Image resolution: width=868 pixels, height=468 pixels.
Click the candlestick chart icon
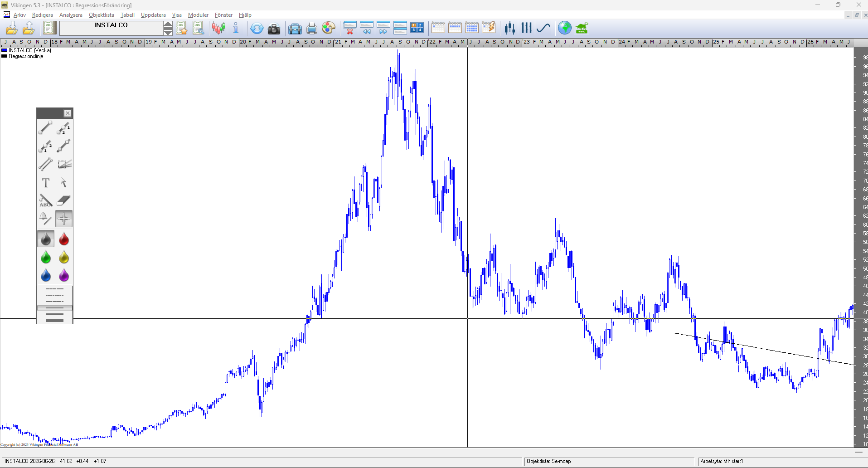[218, 29]
